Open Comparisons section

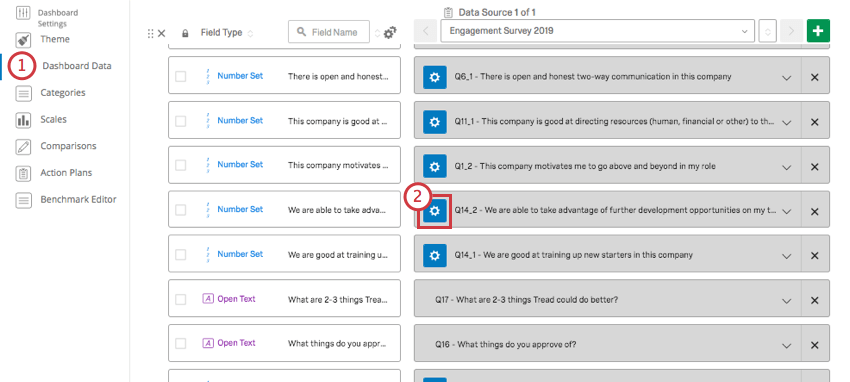coord(68,146)
